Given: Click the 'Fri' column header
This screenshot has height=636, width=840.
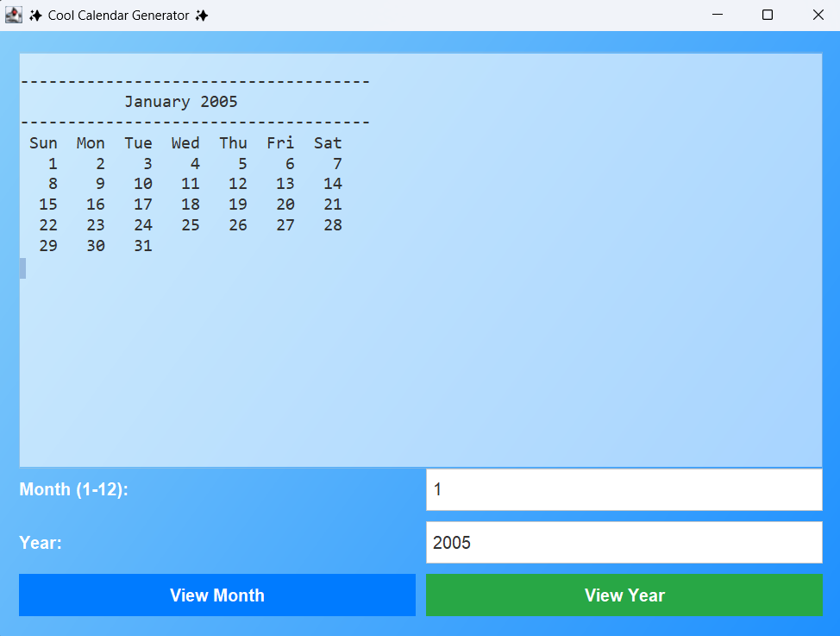Looking at the screenshot, I should [280, 143].
